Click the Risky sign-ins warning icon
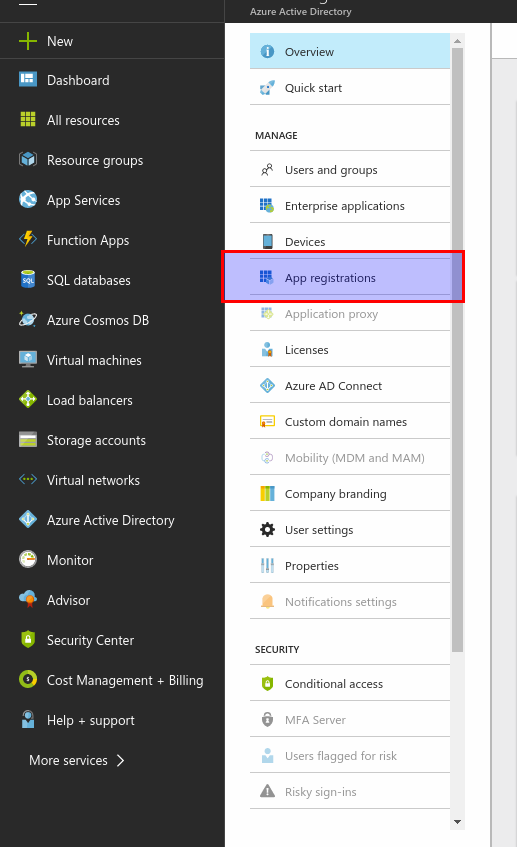Screen dimensions: 517x847 267,791
